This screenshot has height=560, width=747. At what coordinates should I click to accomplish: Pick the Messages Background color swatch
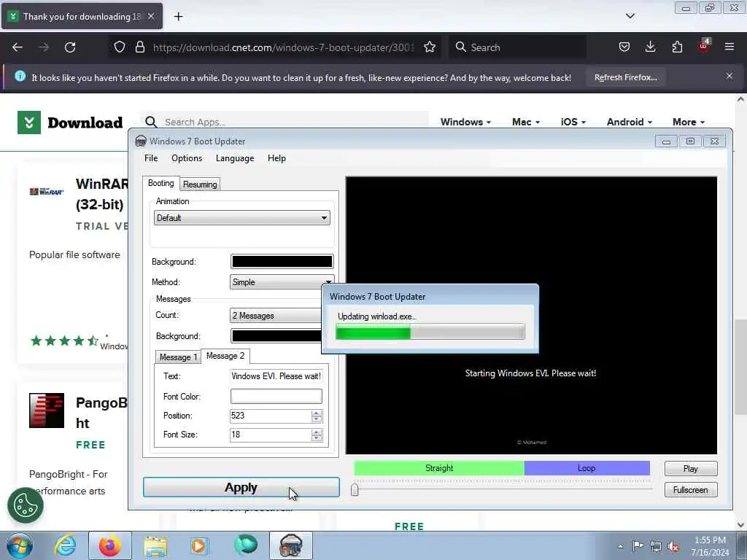click(x=276, y=335)
